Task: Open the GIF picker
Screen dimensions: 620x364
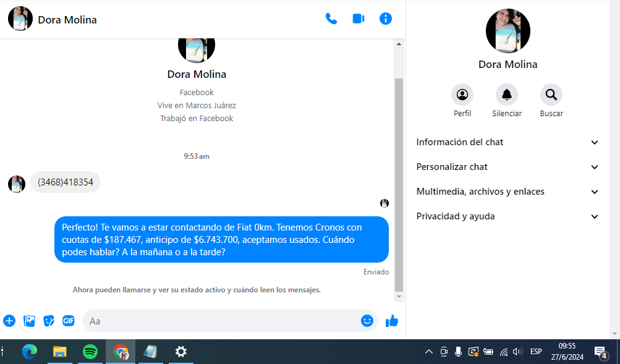Action: (x=69, y=321)
